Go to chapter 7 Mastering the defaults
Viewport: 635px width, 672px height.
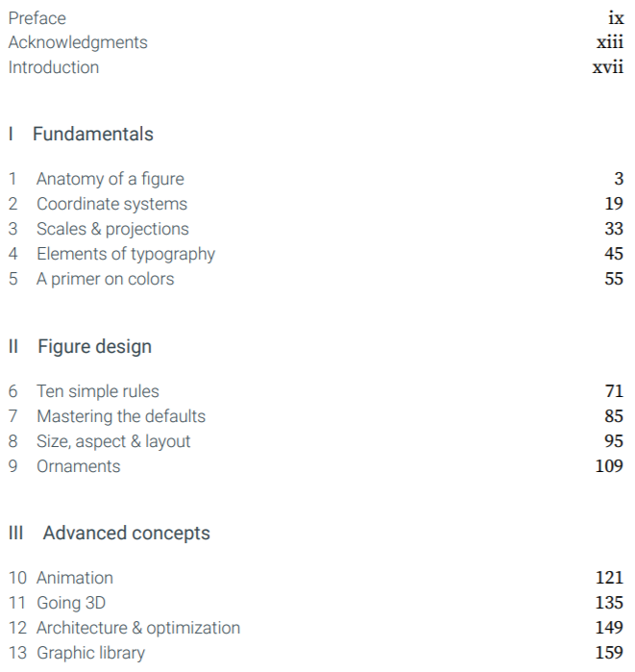pyautogui.click(x=121, y=416)
